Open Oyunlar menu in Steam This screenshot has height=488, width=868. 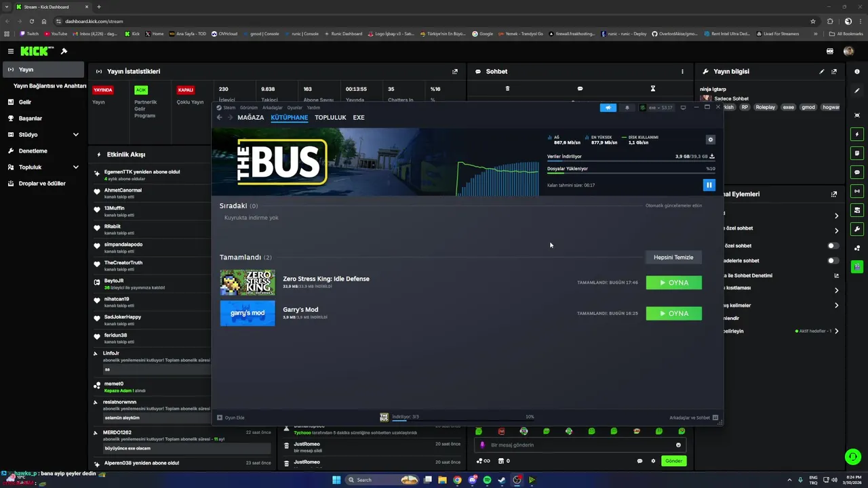coord(294,108)
